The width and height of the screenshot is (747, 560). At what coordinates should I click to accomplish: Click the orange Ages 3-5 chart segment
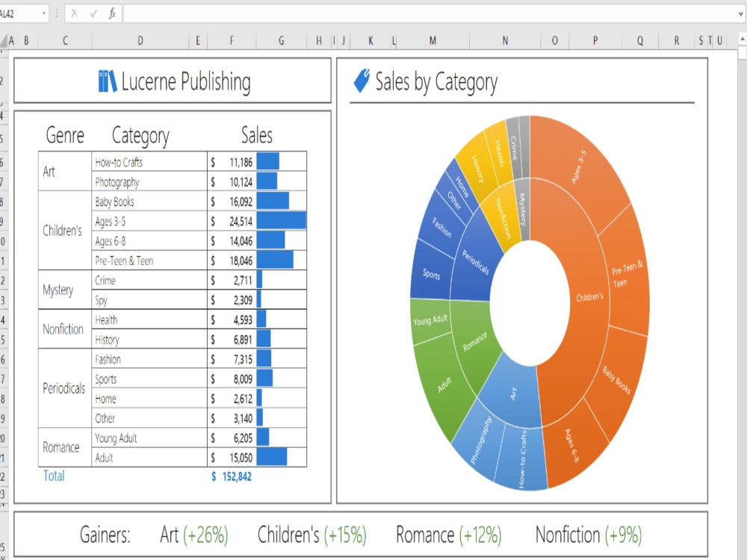click(579, 167)
